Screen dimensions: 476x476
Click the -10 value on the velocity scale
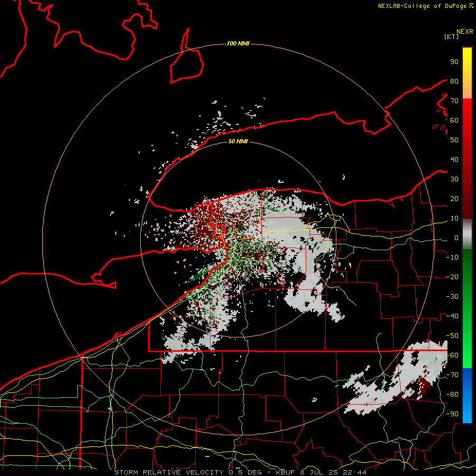coord(452,258)
